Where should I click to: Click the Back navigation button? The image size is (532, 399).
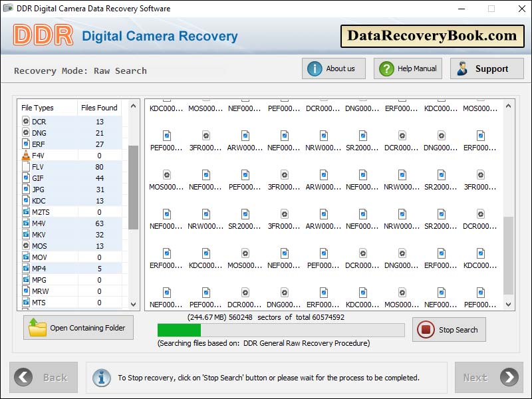[43, 377]
